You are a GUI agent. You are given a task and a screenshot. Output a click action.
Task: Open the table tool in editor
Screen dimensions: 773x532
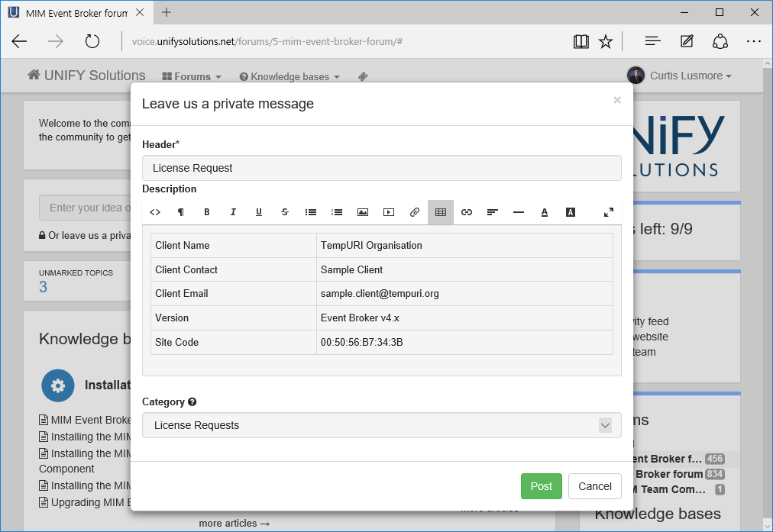tap(441, 212)
